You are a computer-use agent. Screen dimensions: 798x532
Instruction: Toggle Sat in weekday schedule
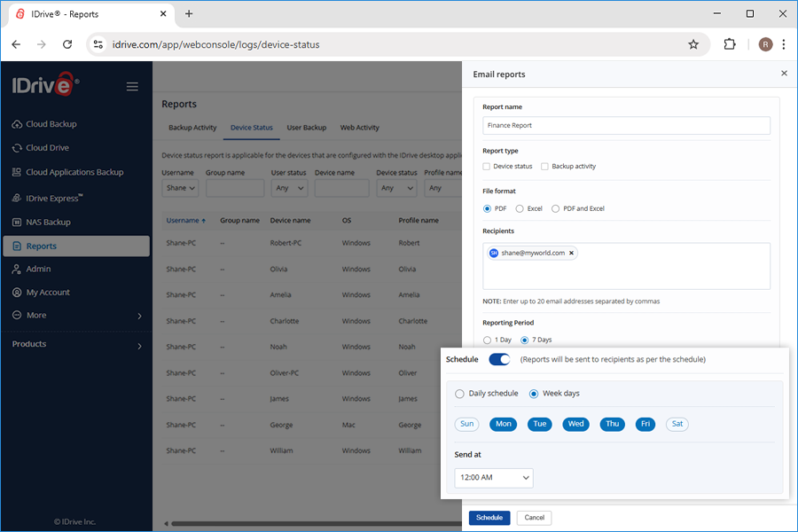point(677,424)
